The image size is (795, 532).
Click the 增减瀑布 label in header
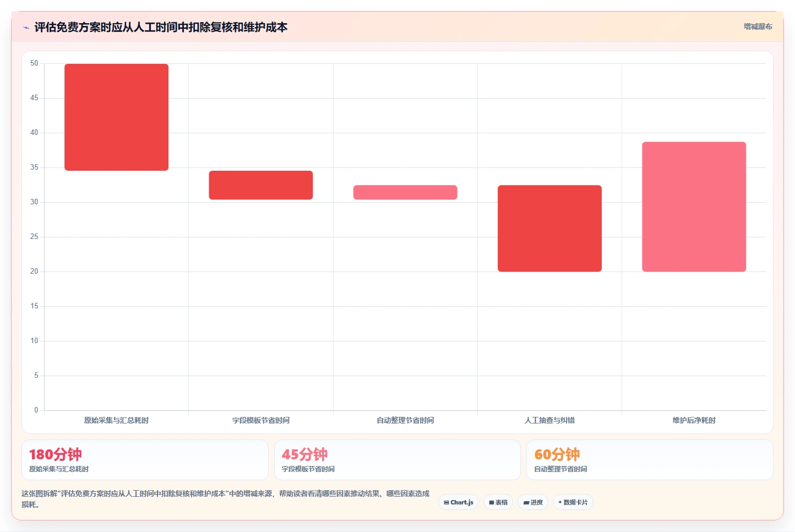pos(758,26)
